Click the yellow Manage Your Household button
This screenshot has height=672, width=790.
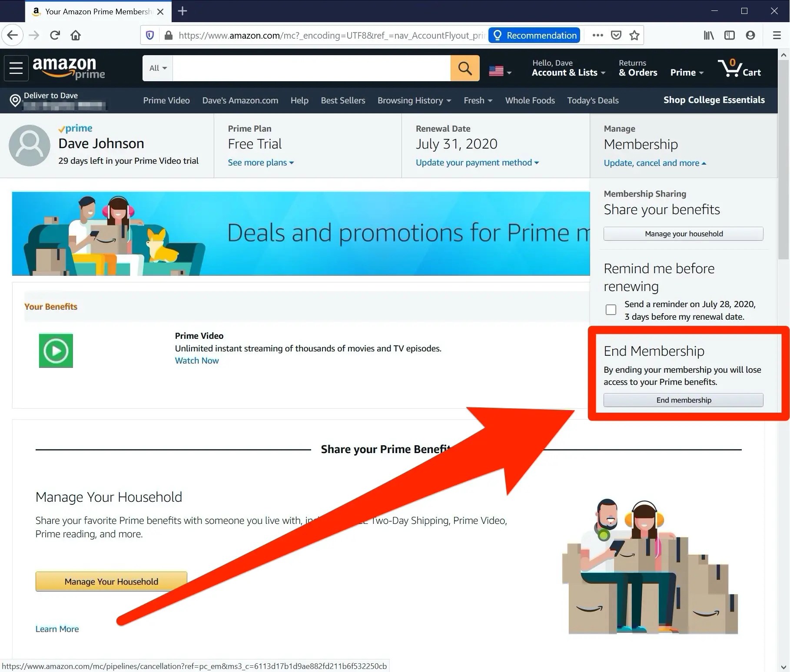tap(111, 581)
